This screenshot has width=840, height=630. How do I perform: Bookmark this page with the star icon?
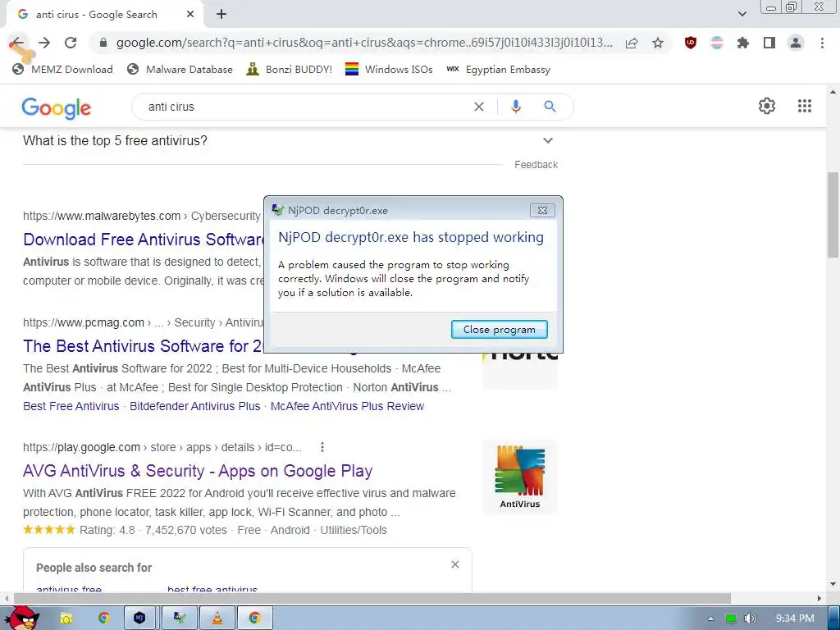click(x=658, y=43)
